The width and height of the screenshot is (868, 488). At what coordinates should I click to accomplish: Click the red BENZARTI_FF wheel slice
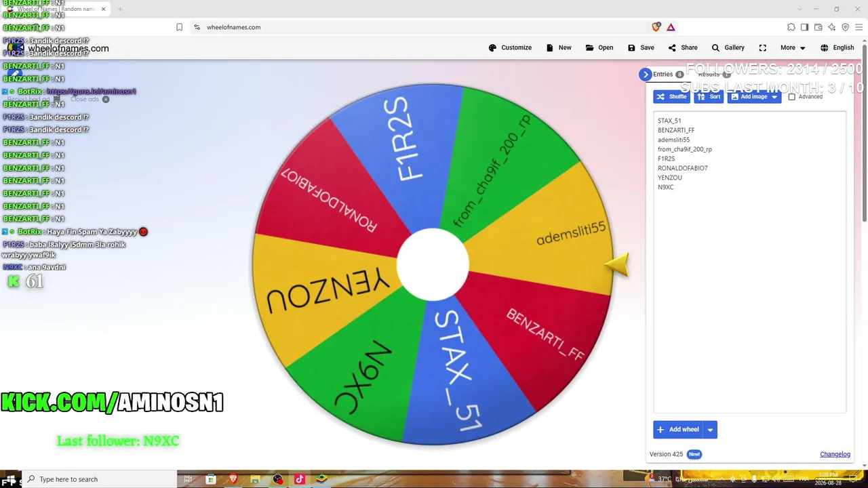(x=542, y=332)
